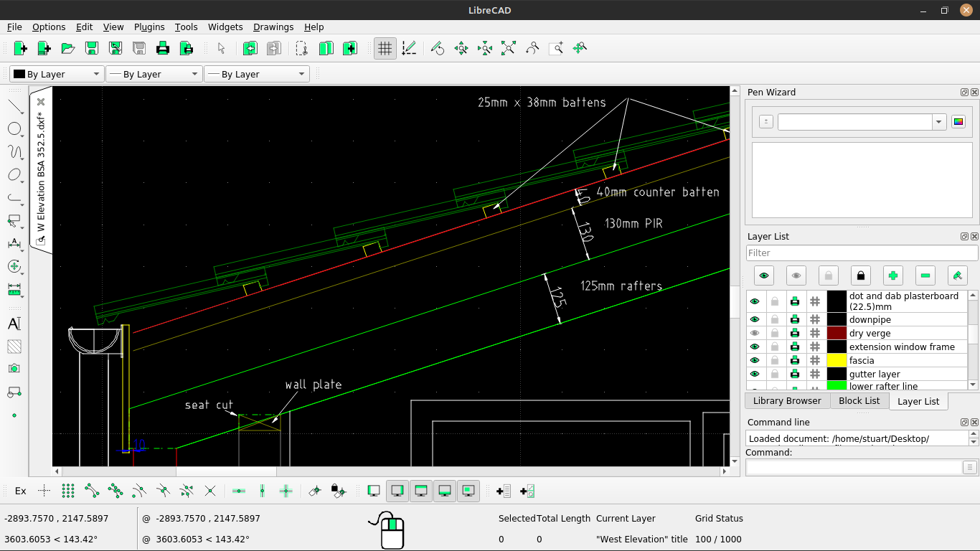Show all layers with eye button

[764, 275]
